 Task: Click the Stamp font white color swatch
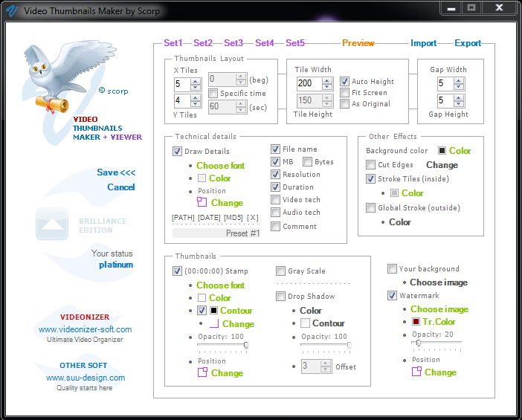coord(202,297)
